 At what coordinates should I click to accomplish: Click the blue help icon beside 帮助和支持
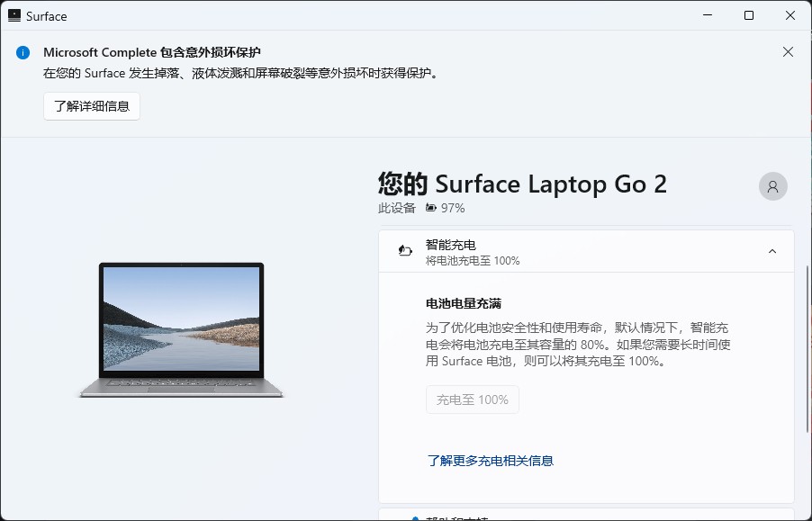(x=415, y=517)
